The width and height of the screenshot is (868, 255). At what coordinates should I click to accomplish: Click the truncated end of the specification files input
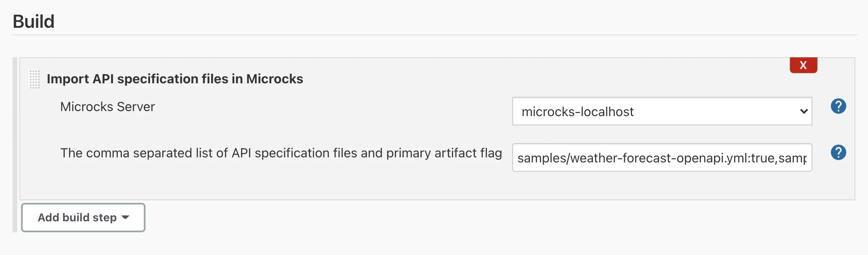tap(799, 158)
